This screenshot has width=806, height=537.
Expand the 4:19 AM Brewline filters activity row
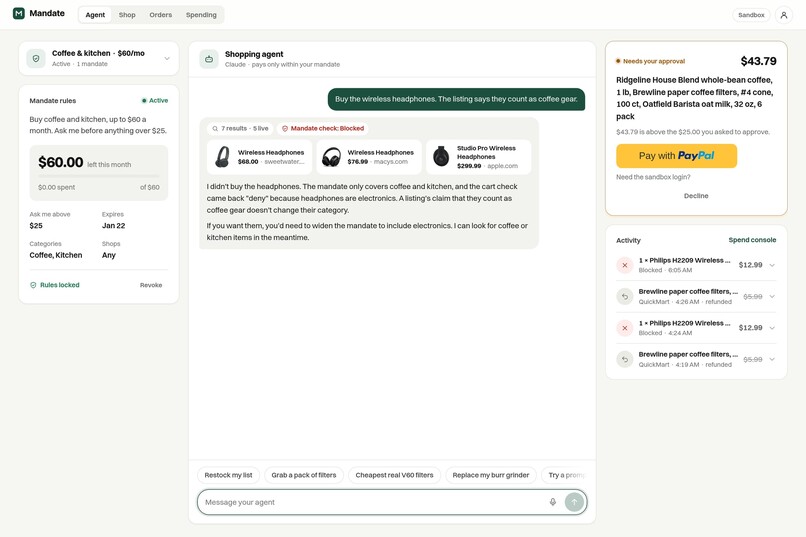click(772, 359)
